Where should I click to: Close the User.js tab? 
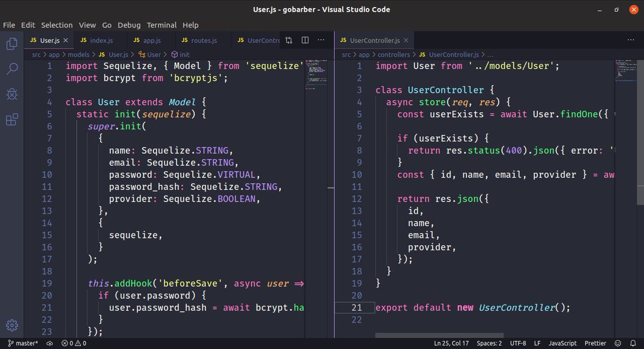pos(66,40)
